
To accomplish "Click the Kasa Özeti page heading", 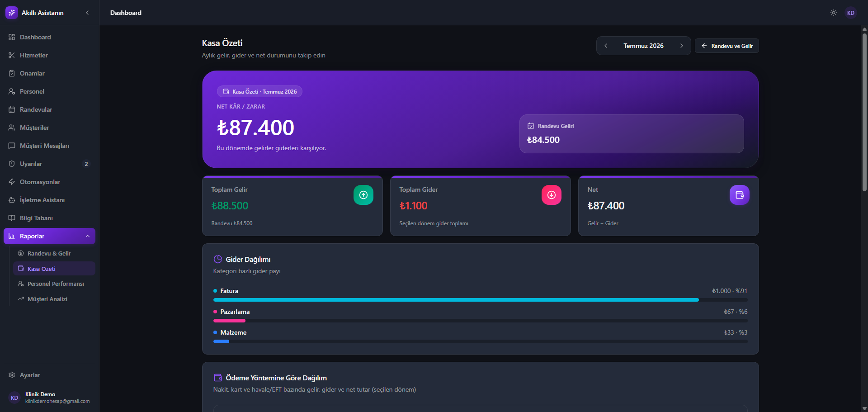I will (x=222, y=43).
